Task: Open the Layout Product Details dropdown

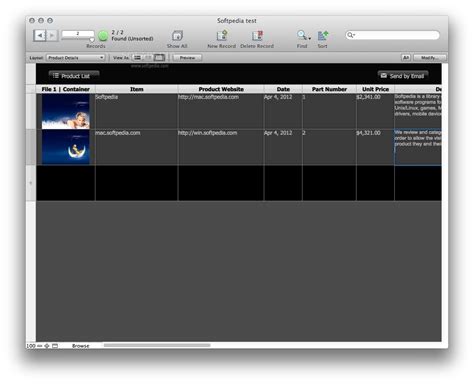Action: tap(76, 58)
